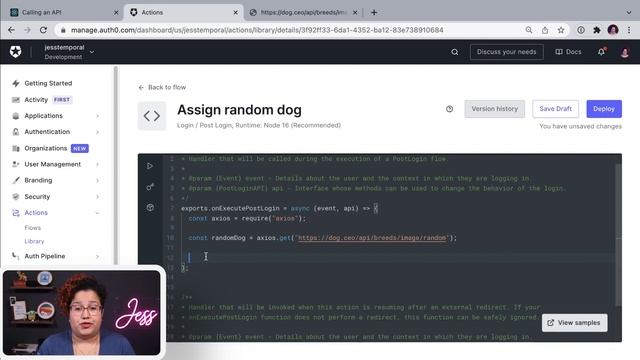Switch to the Calling an API tab

pyautogui.click(x=64, y=13)
